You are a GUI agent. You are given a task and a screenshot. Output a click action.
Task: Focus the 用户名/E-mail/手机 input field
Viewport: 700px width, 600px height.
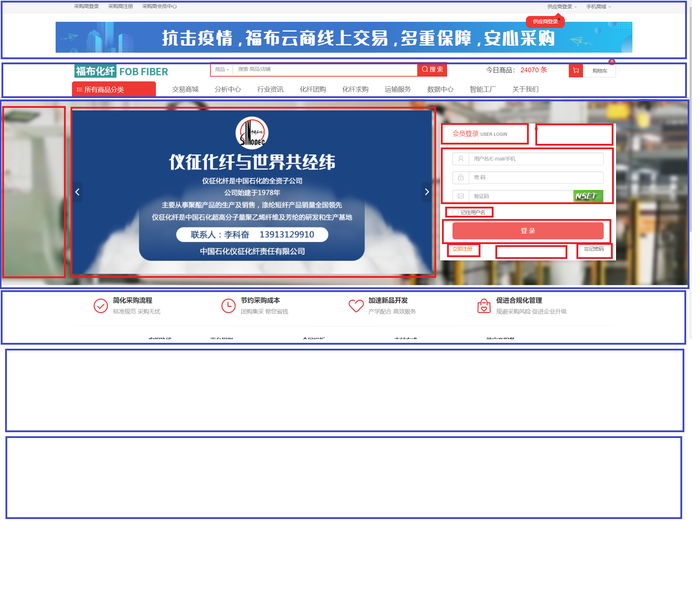[x=536, y=159]
